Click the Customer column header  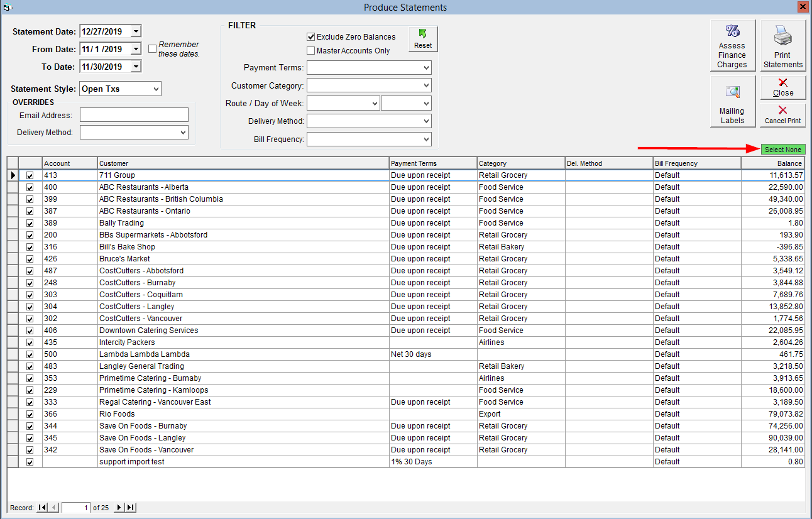click(x=243, y=163)
